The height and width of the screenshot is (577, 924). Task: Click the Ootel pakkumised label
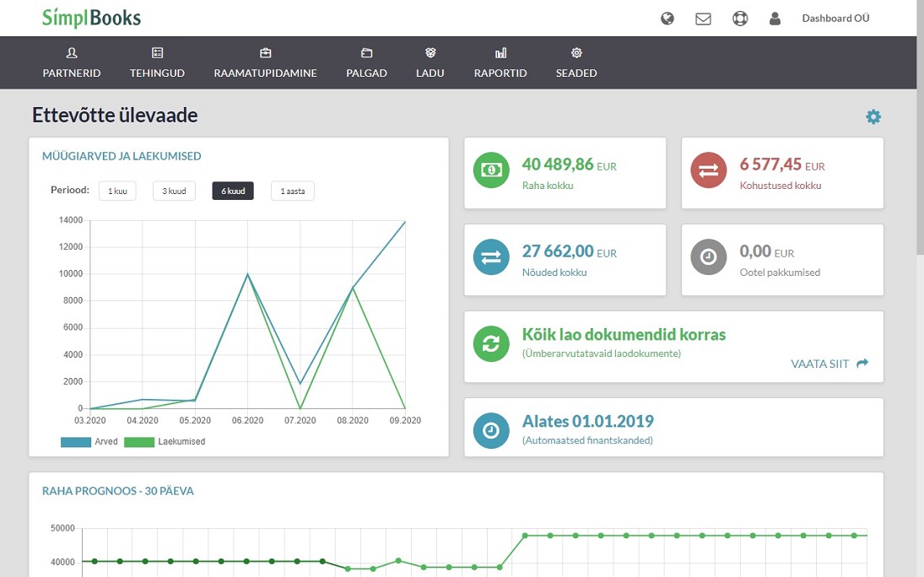tap(780, 272)
